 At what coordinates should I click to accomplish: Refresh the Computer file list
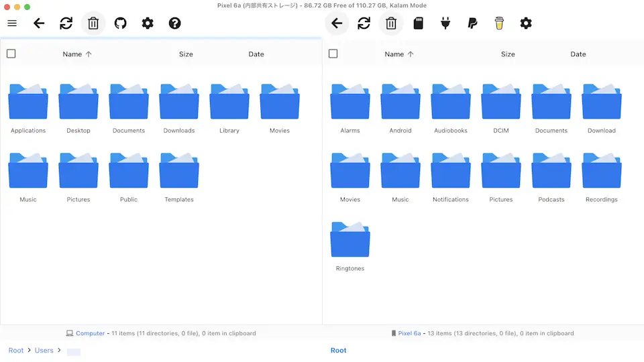point(66,23)
